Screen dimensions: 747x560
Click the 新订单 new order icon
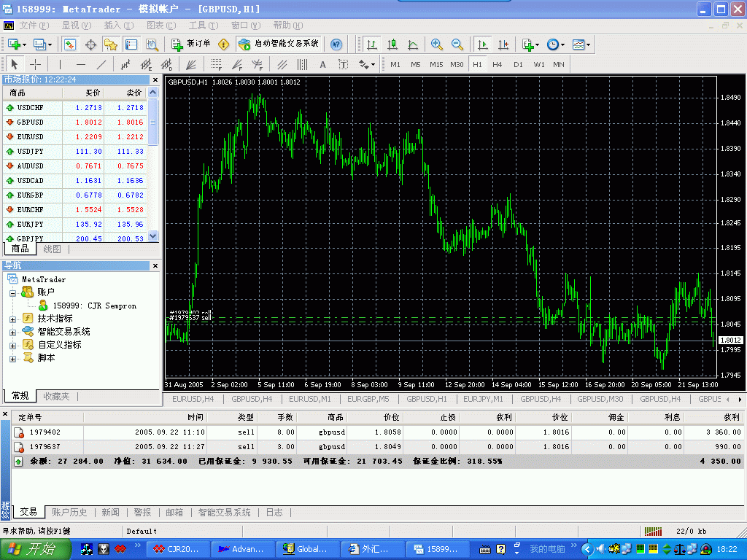(191, 44)
